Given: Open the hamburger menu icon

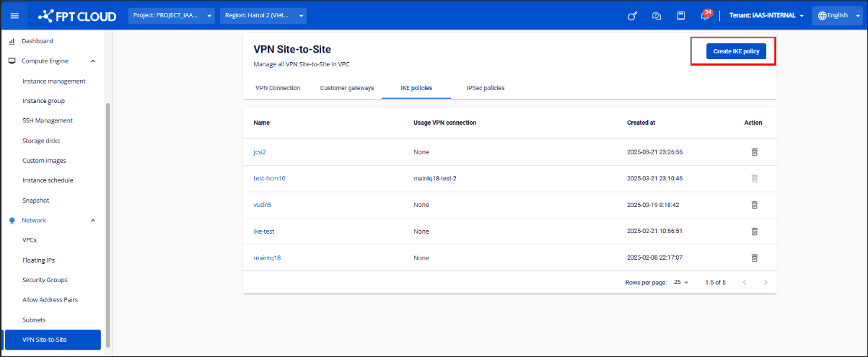Looking at the screenshot, I should point(14,16).
